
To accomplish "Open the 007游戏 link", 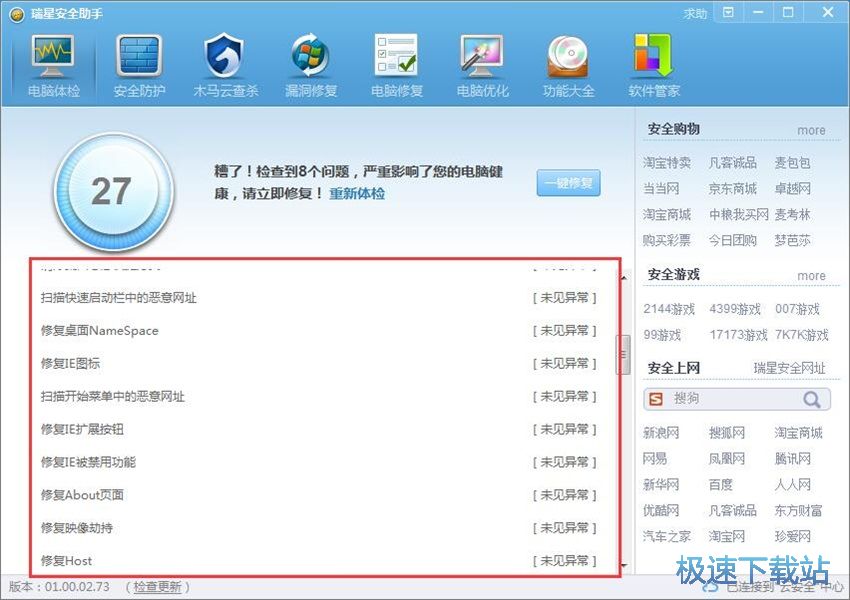I will click(x=797, y=309).
